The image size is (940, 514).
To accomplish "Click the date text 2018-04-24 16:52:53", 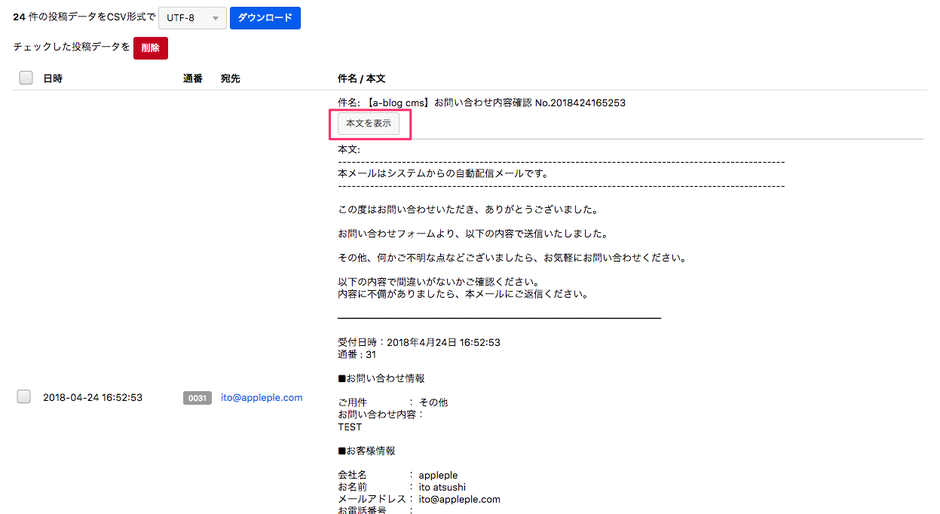I will 93,398.
